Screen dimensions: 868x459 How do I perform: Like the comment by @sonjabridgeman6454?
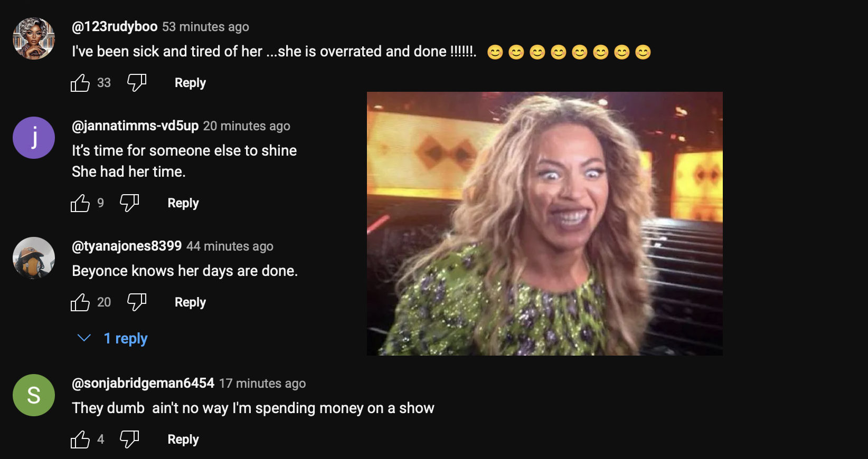click(x=80, y=439)
